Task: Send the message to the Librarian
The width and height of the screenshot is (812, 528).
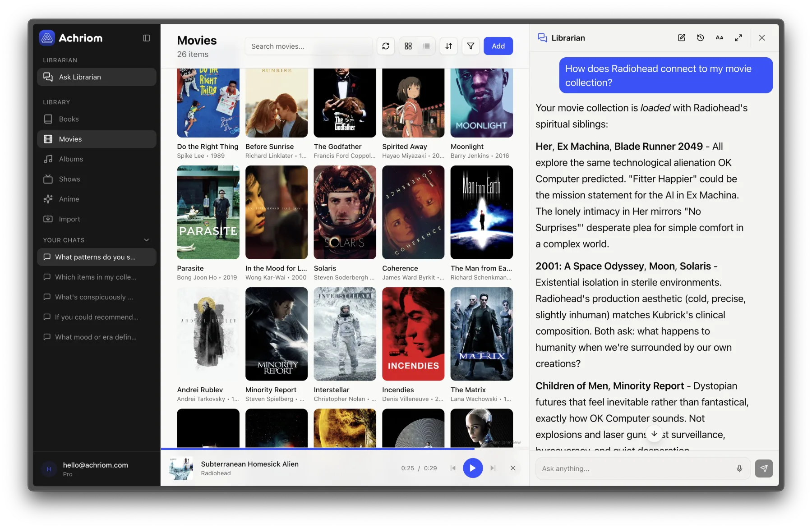Action: tap(764, 468)
